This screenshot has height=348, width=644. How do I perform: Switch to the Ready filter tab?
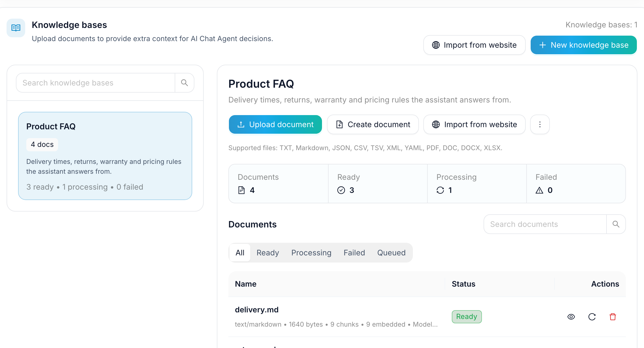[x=268, y=253]
